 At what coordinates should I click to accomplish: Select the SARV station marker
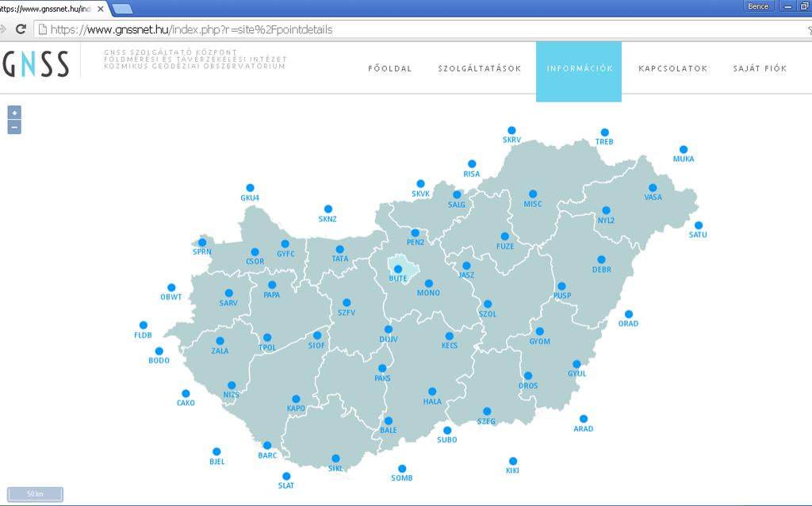click(229, 293)
